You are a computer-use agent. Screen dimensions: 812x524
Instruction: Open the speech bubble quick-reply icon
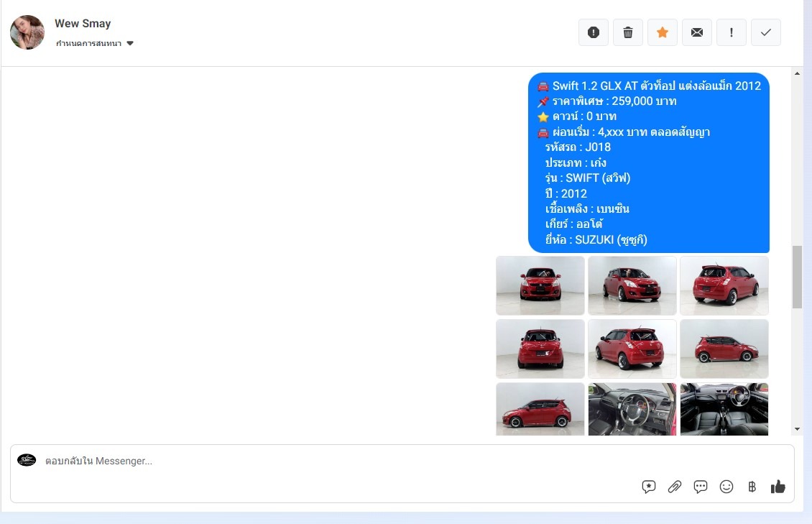coord(700,487)
